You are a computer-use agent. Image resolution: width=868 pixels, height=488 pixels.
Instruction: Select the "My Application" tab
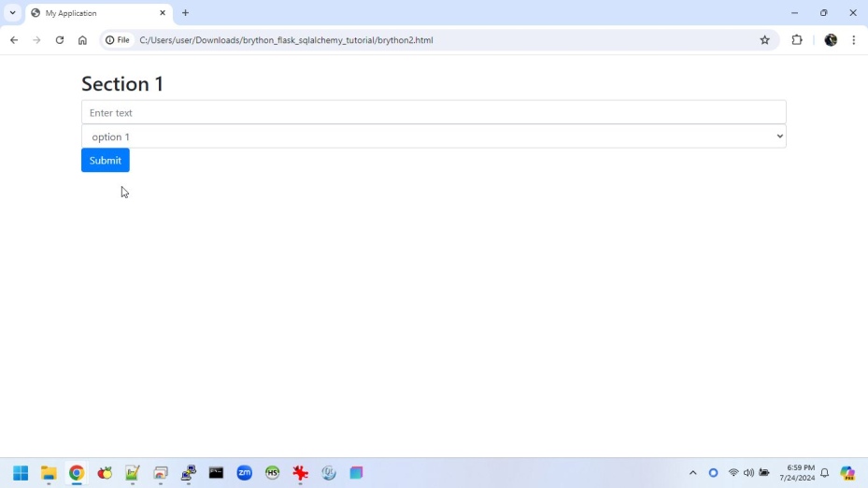coord(93,13)
